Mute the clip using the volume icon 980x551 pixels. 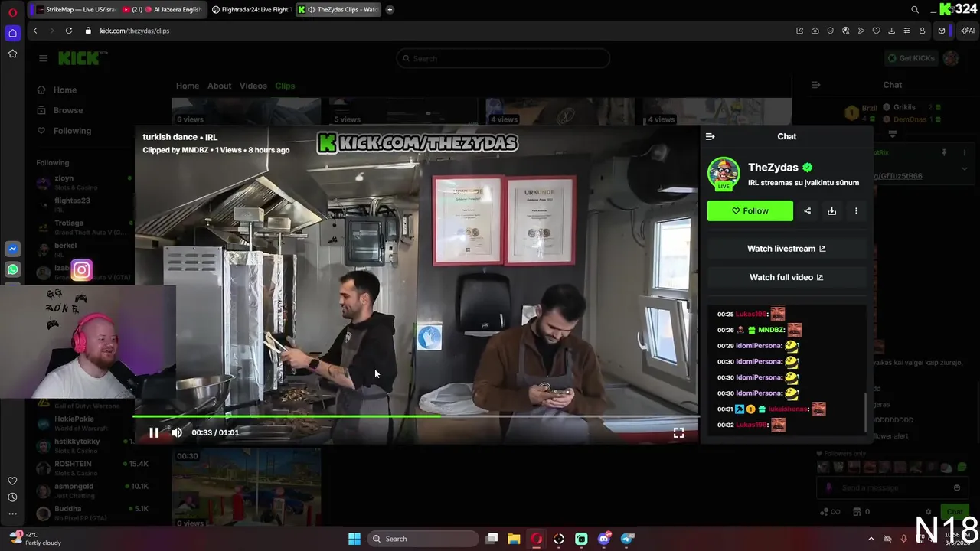coord(177,432)
